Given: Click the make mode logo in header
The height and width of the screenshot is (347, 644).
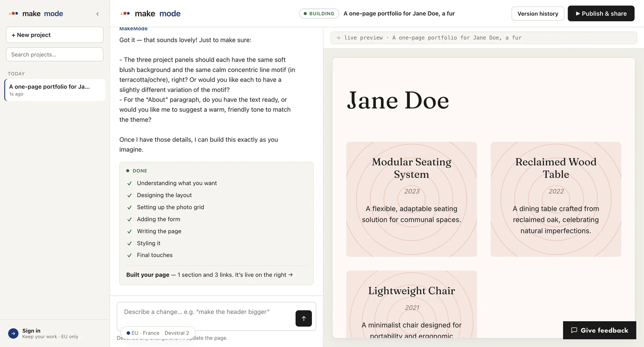Looking at the screenshot, I should coord(150,14).
